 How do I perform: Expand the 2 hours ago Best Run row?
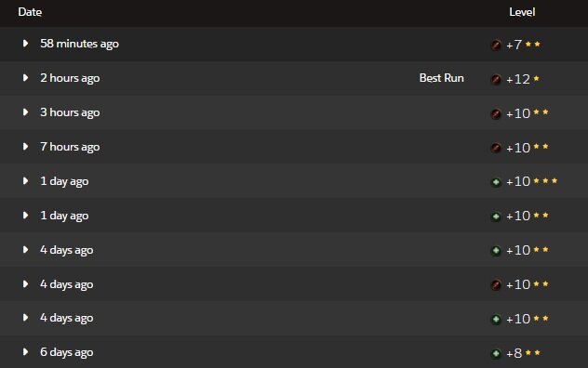tap(25, 77)
